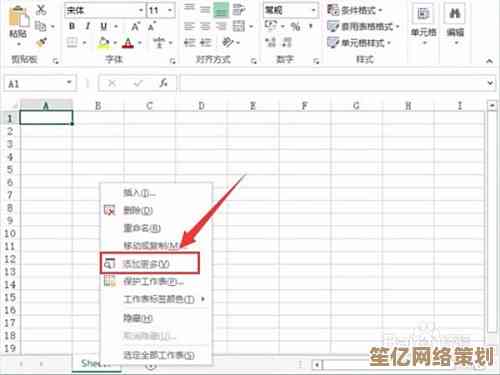
Task: Apply Percent Style format
Action: click(x=296, y=26)
